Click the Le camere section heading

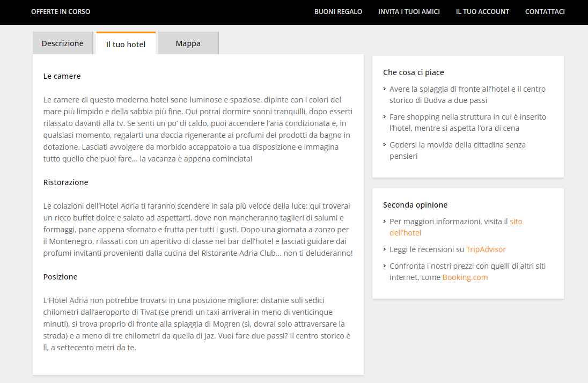(x=62, y=76)
